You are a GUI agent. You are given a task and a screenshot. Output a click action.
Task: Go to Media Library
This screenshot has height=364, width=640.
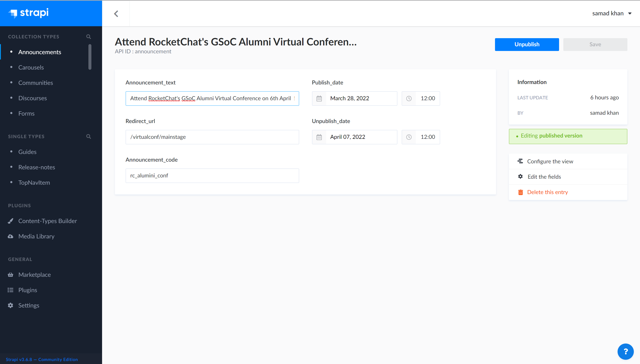pyautogui.click(x=36, y=236)
